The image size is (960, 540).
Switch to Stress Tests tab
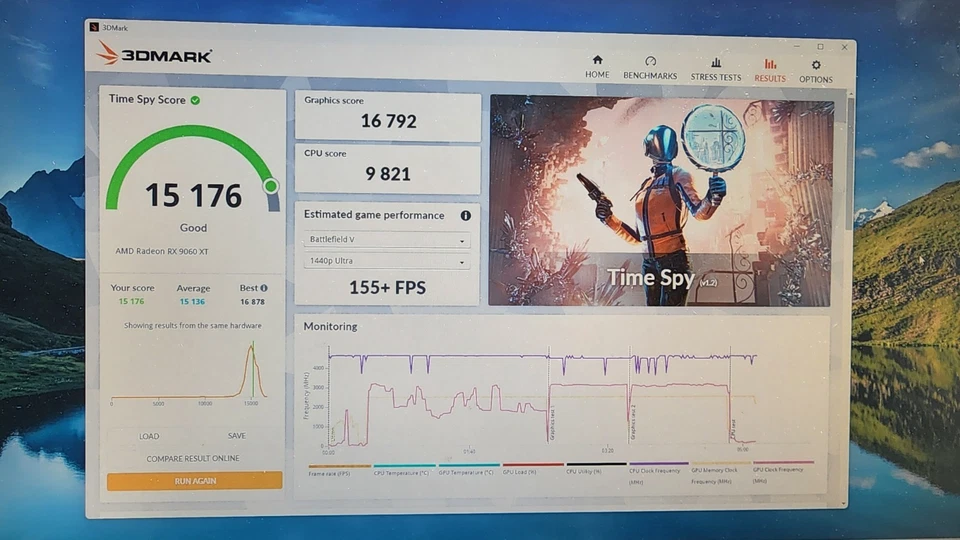716,69
